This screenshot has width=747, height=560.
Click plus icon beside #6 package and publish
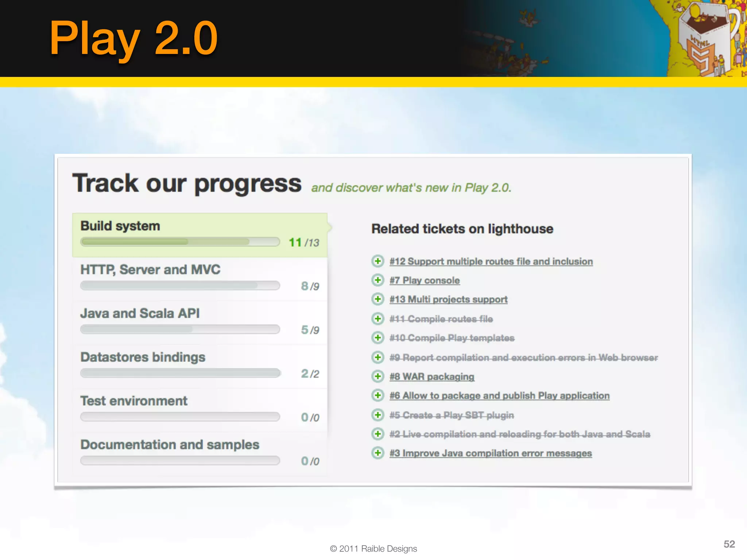tap(378, 395)
